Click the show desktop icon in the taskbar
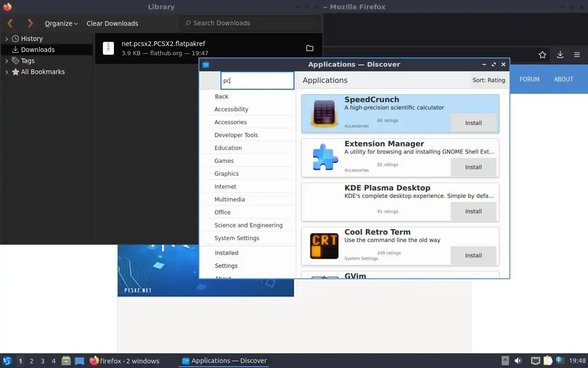Screen dimensions: 588x368 (x=79, y=361)
